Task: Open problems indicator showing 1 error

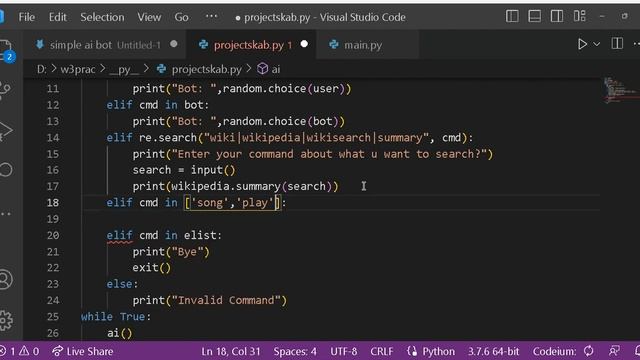Action: point(8,351)
